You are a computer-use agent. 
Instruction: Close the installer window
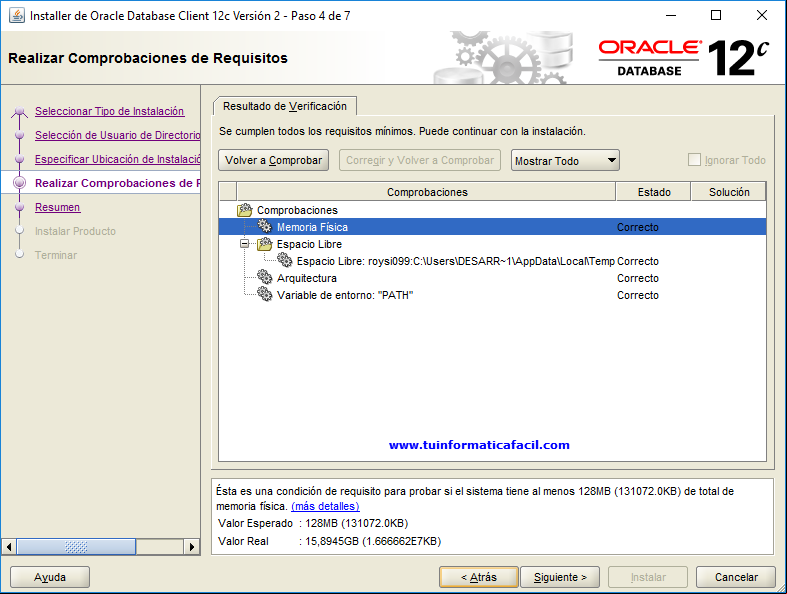761,16
